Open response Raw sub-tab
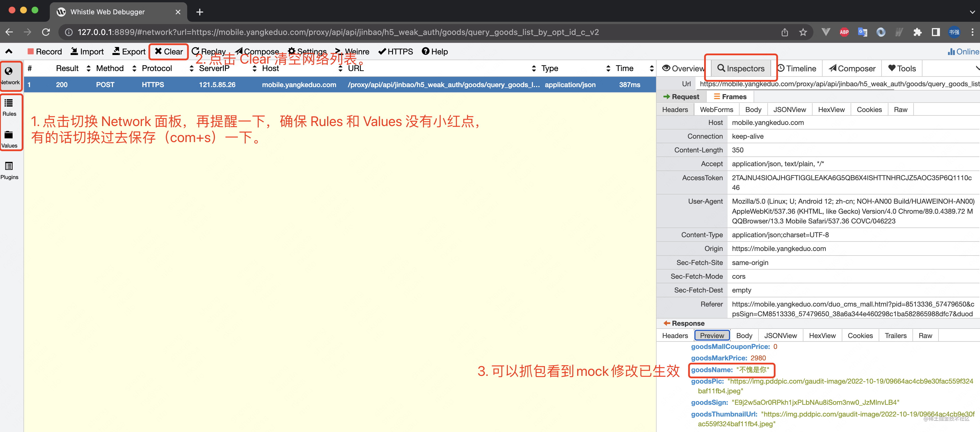This screenshot has width=980, height=432. (x=925, y=336)
